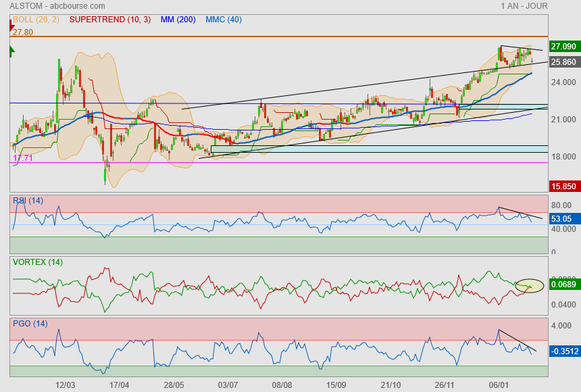Select the gray 25.860 current price tag

click(x=563, y=62)
